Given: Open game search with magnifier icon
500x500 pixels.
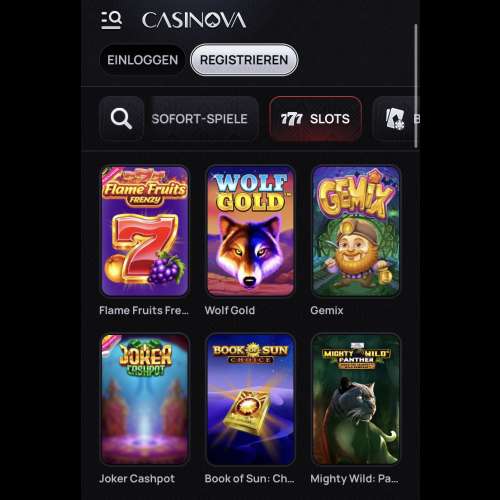Looking at the screenshot, I should [121, 118].
